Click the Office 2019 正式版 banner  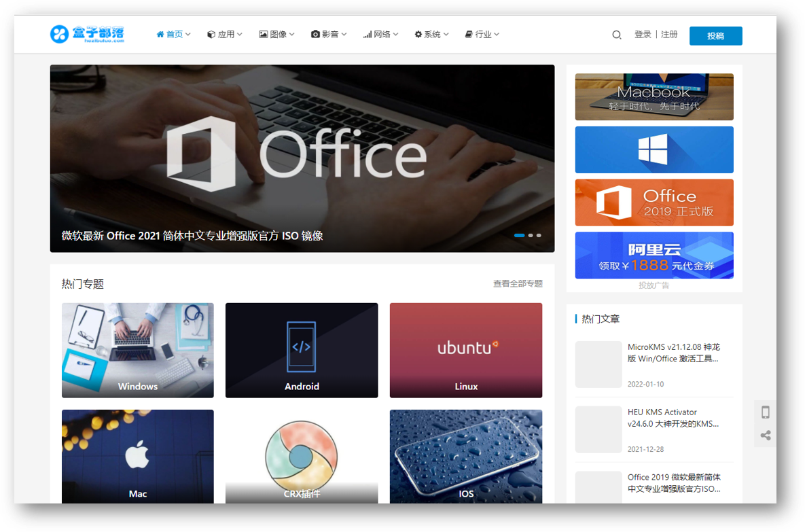tap(654, 202)
